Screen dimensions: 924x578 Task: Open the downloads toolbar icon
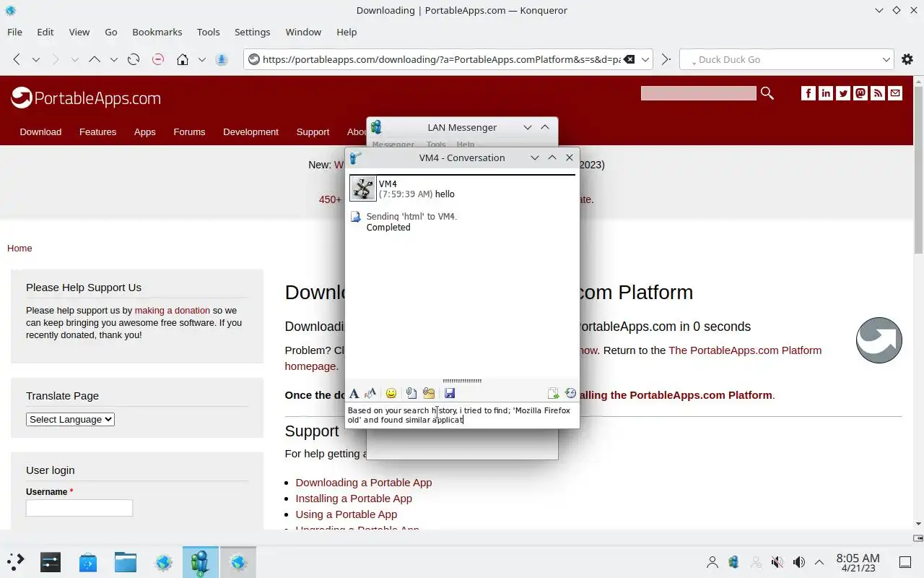[x=222, y=59]
